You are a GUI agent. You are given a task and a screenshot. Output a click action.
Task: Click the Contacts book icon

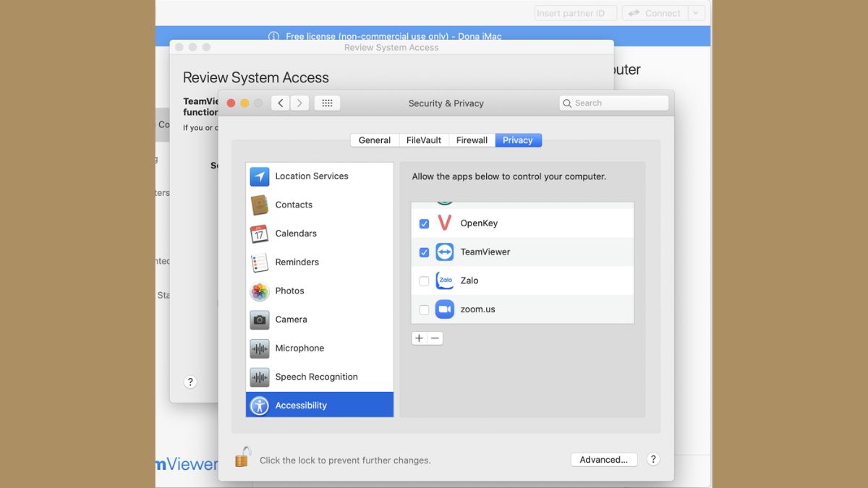pyautogui.click(x=260, y=205)
